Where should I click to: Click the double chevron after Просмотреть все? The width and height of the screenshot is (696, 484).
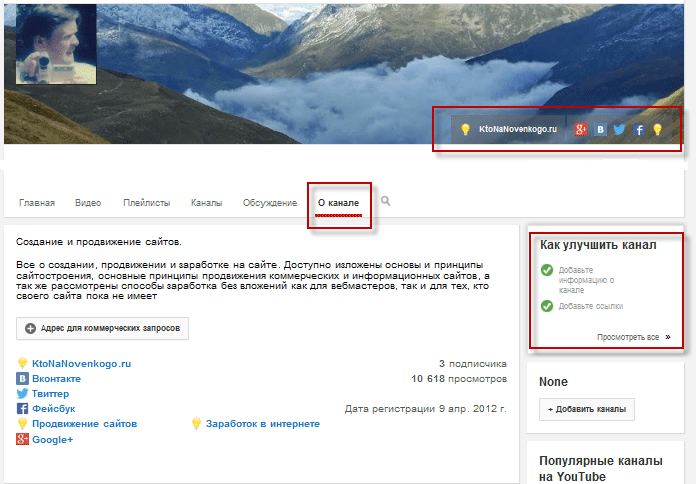pyautogui.click(x=668, y=337)
